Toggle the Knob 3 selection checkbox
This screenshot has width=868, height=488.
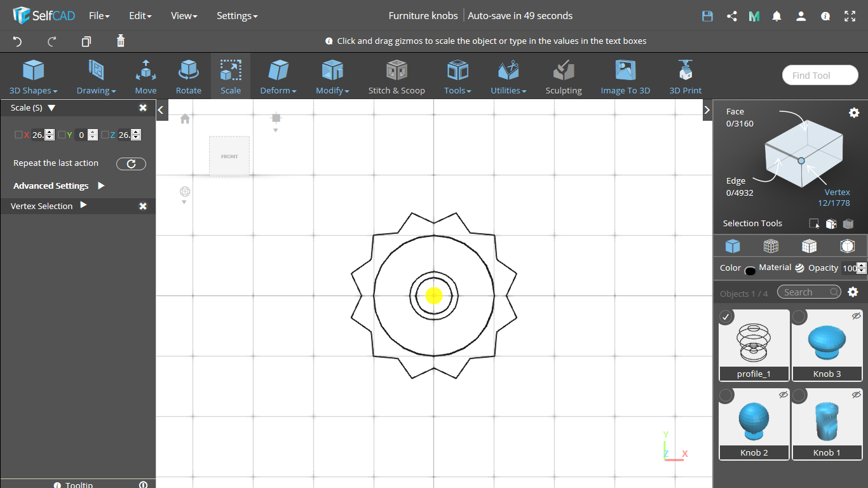click(799, 316)
